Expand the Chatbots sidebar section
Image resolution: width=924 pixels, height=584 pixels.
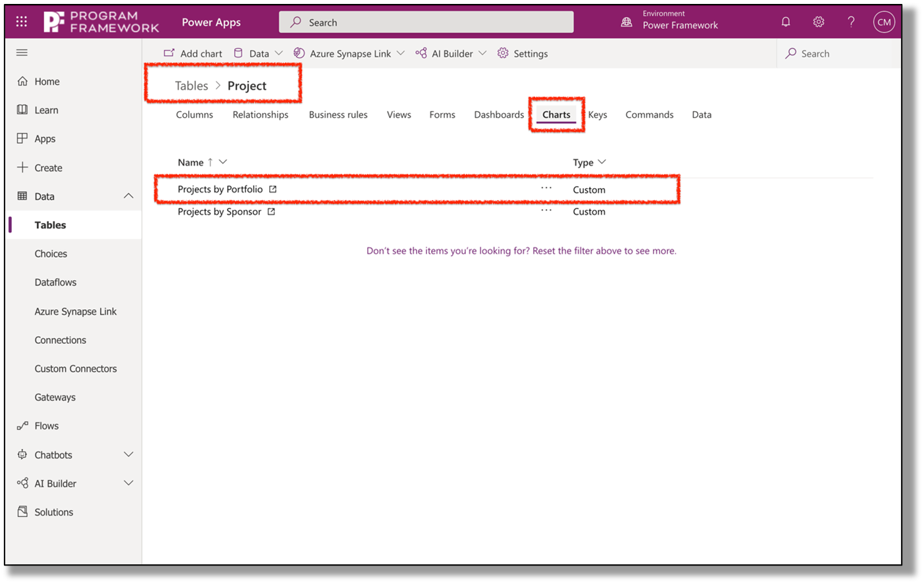pyautogui.click(x=128, y=454)
